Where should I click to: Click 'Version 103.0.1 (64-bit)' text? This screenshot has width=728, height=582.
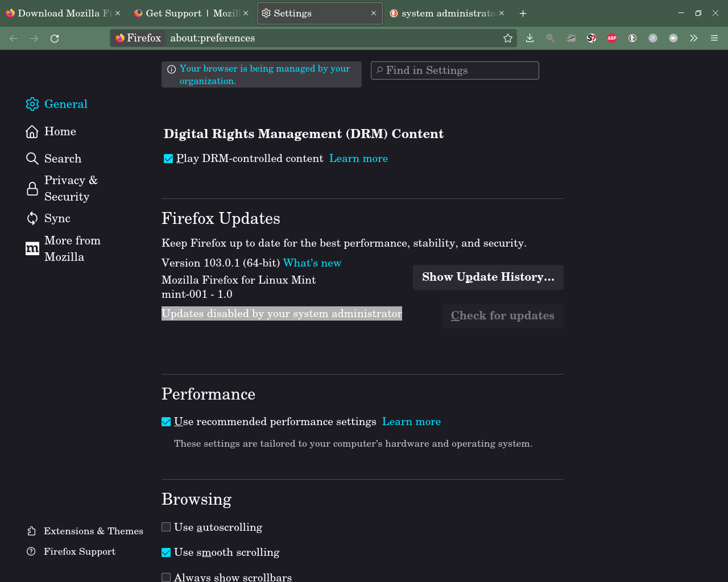coord(221,263)
